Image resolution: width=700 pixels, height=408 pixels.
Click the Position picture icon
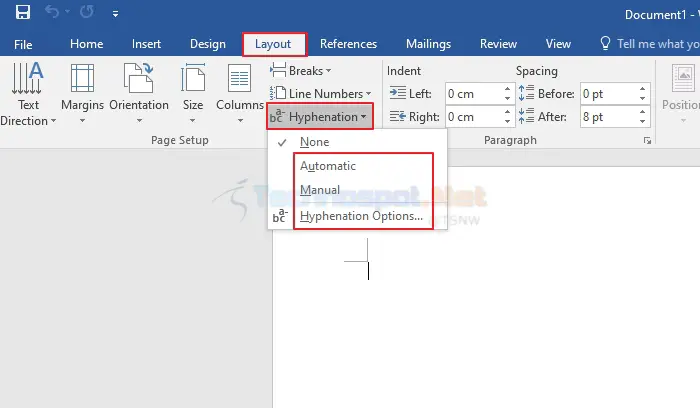click(x=683, y=78)
